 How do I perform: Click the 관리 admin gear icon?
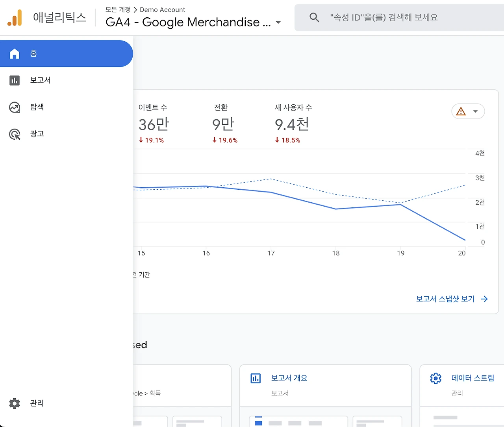[x=15, y=403]
